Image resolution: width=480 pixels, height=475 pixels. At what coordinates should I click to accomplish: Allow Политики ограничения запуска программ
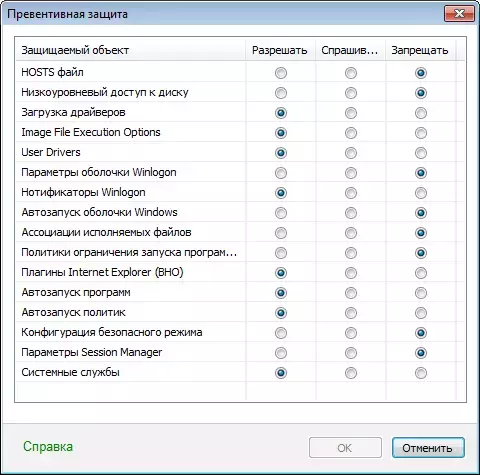click(281, 253)
